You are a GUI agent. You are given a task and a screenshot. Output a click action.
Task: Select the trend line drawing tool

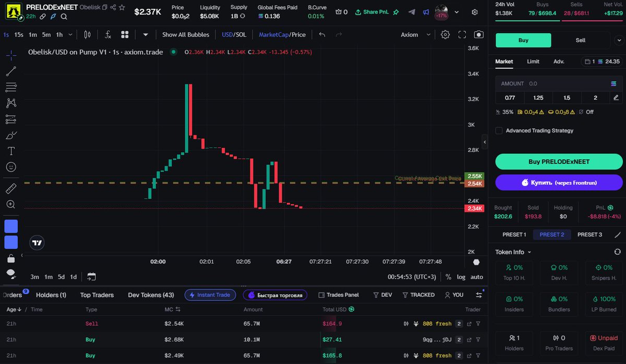11,71
